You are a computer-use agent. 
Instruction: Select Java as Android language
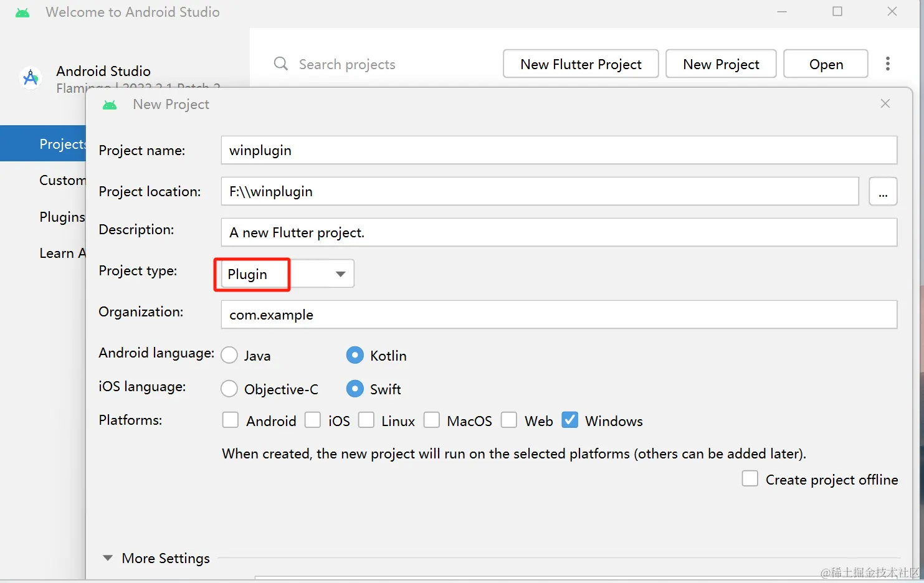click(229, 355)
